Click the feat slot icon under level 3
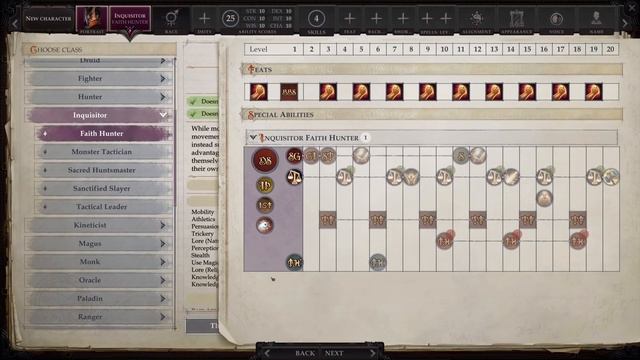Viewport: 640px width, 360px height. point(328,92)
